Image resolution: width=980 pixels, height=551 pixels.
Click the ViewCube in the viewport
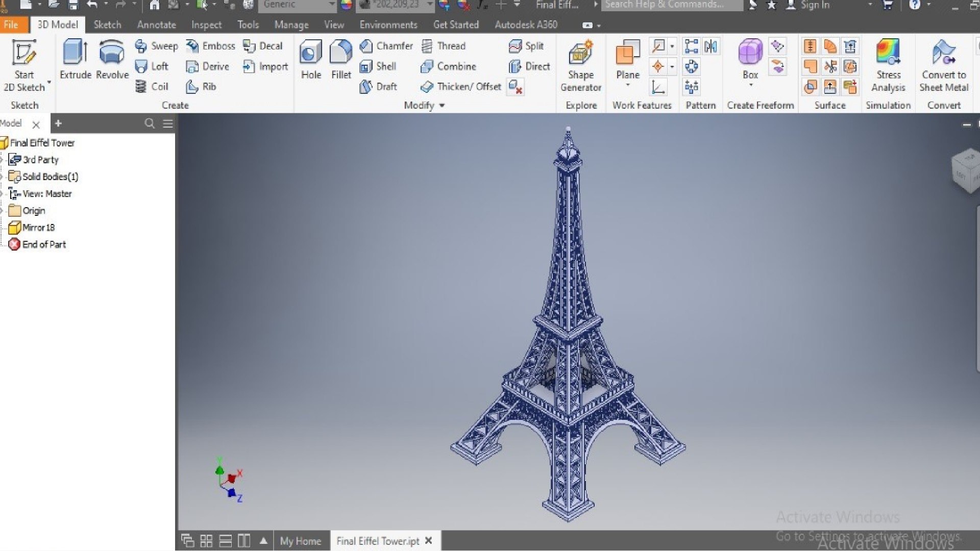pos(966,170)
